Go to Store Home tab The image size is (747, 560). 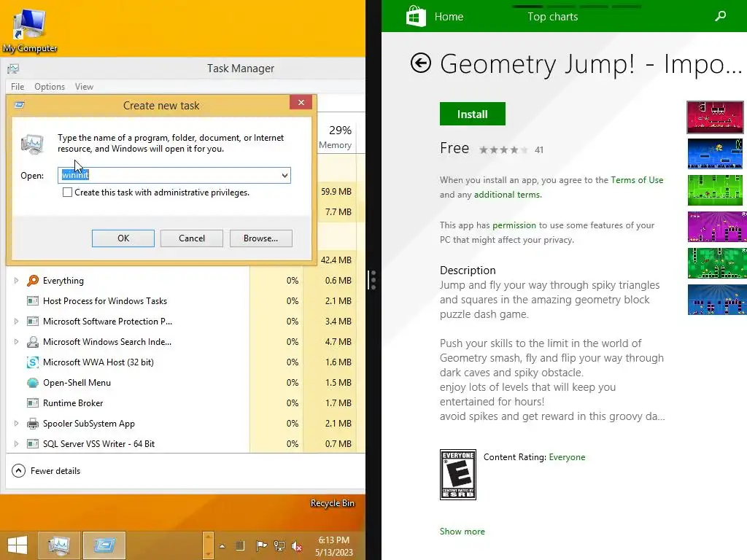449,17
